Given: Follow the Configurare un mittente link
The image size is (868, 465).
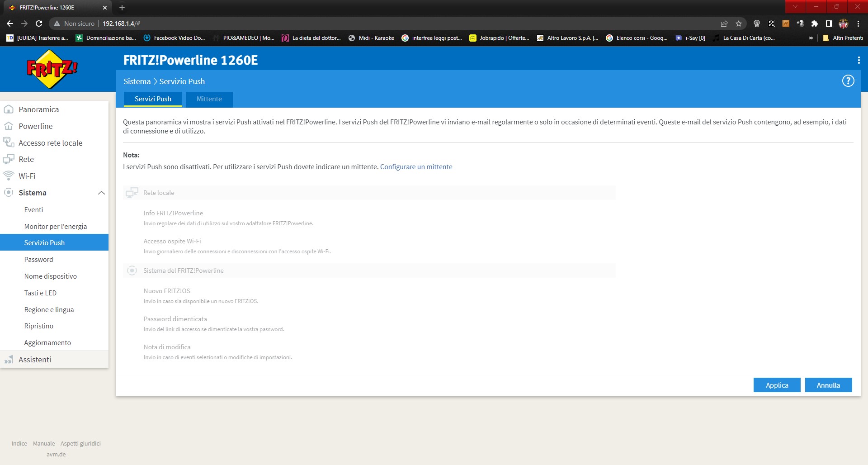Looking at the screenshot, I should (416, 167).
